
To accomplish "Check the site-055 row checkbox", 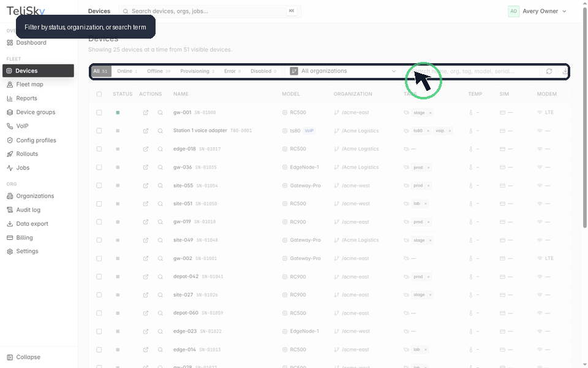I will 99,185.
